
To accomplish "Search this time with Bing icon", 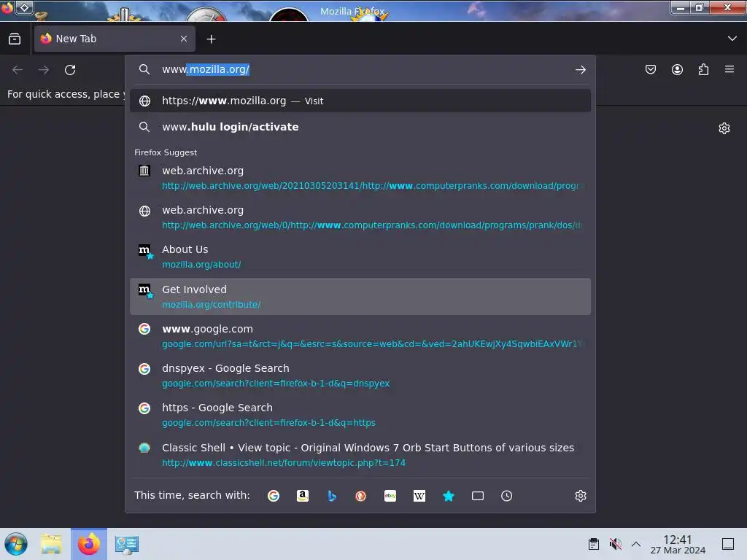I will 332,496.
